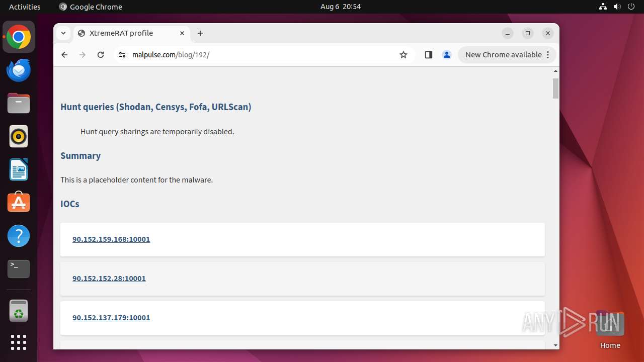The image size is (644, 362).
Task: Close the Chrome window
Action: (x=548, y=33)
